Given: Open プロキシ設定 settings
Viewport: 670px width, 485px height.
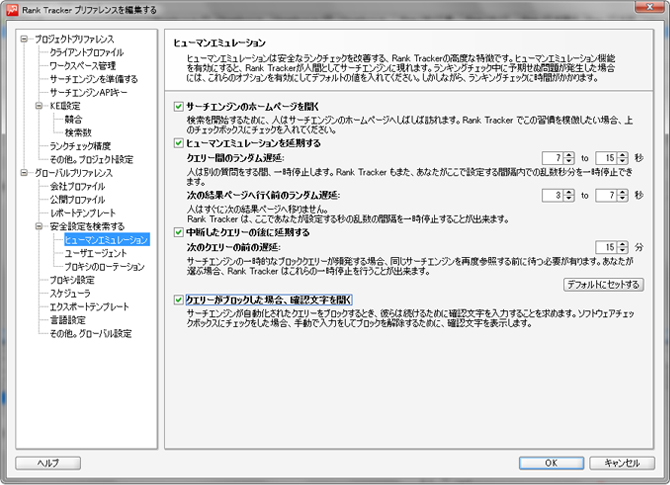Looking at the screenshot, I should coord(72,280).
